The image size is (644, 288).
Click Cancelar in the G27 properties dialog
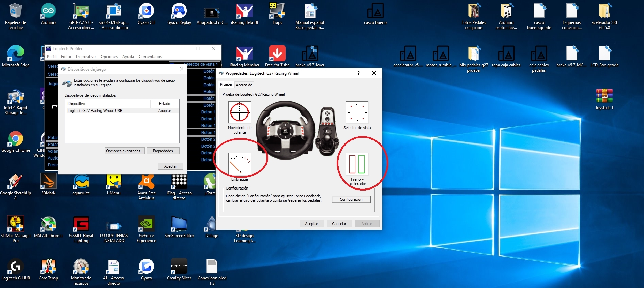click(339, 224)
